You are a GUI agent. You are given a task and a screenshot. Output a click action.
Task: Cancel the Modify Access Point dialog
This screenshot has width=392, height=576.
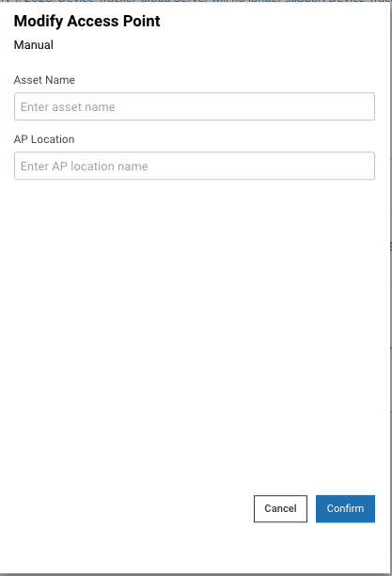280,508
